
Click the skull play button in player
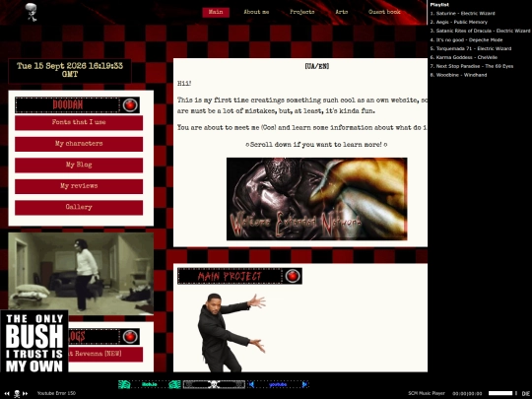tap(17, 393)
